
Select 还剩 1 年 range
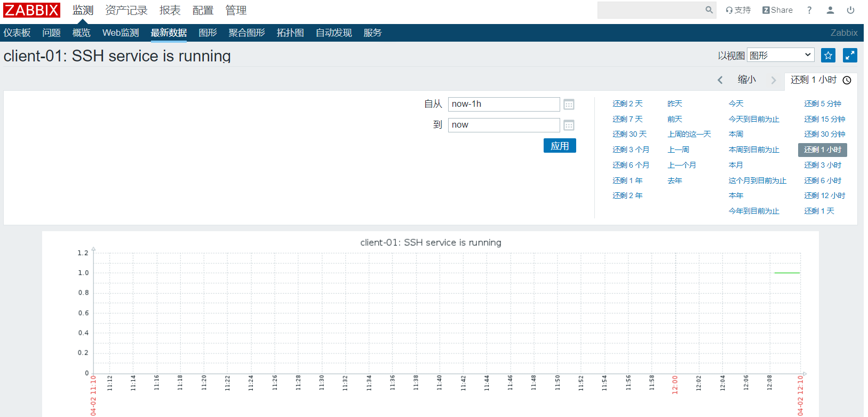627,180
